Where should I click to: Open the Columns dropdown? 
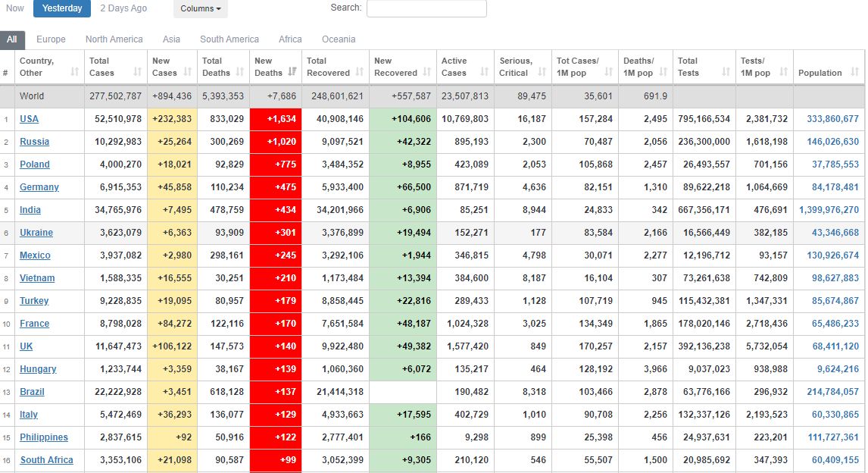pos(201,9)
